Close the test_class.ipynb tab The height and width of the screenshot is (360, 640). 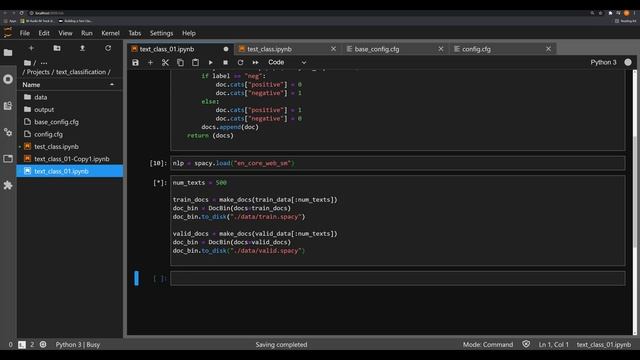[x=333, y=49]
